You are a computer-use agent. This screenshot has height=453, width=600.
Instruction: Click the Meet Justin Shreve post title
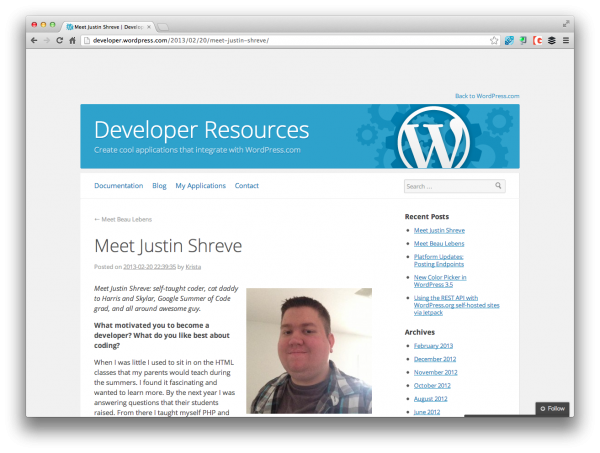(168, 246)
